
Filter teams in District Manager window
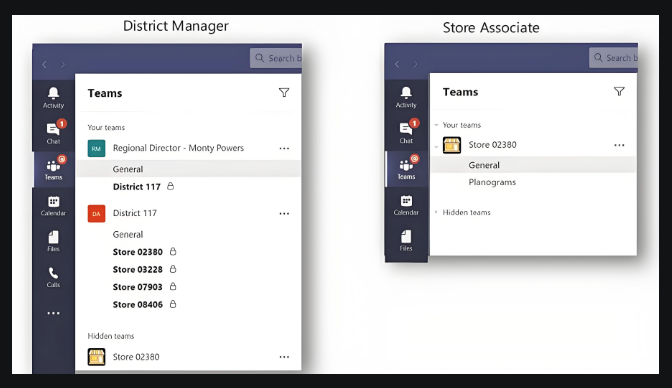tap(284, 93)
